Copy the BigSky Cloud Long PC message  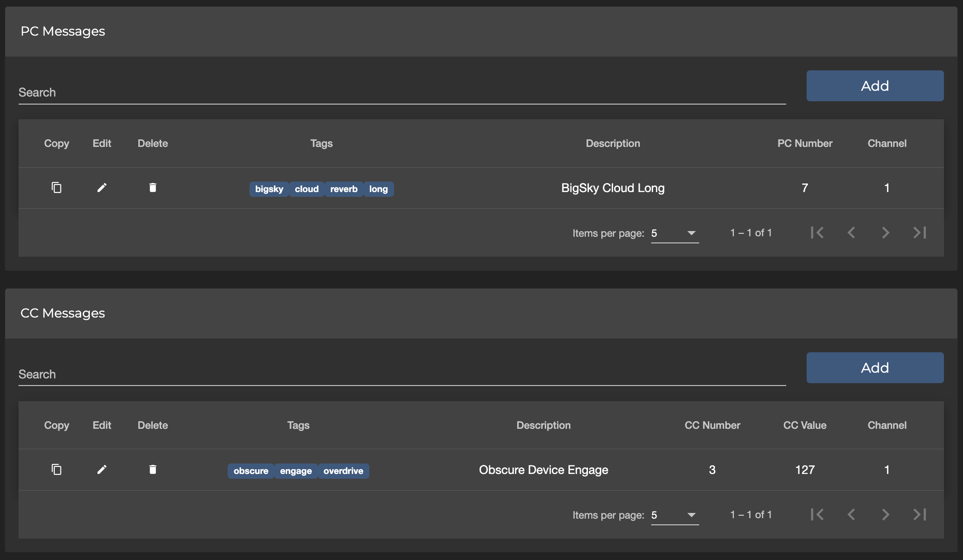pyautogui.click(x=57, y=188)
